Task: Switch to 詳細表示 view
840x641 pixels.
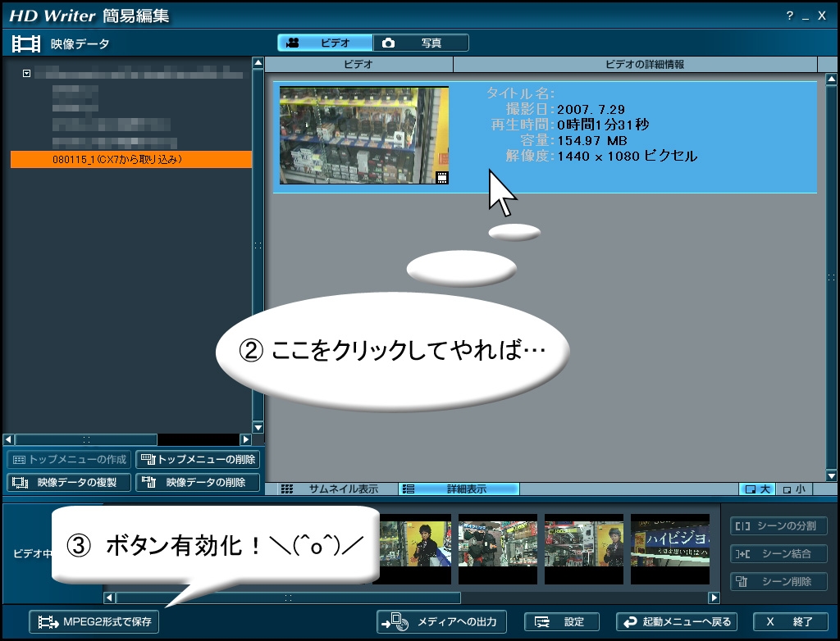Action: pyautogui.click(x=459, y=489)
